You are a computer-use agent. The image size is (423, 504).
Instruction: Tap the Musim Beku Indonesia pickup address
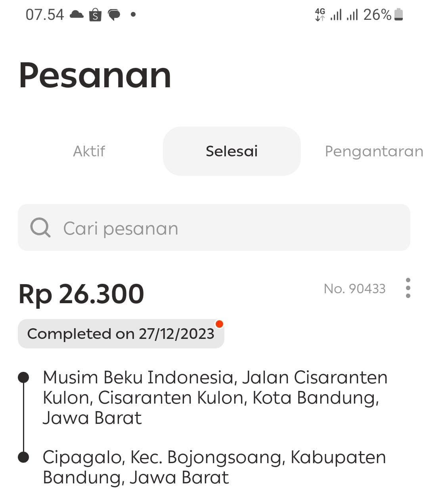(214, 397)
